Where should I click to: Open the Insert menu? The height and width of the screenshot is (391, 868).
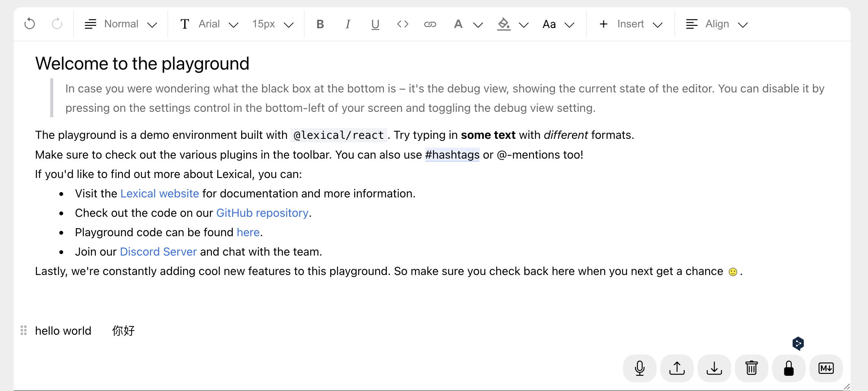pos(630,24)
